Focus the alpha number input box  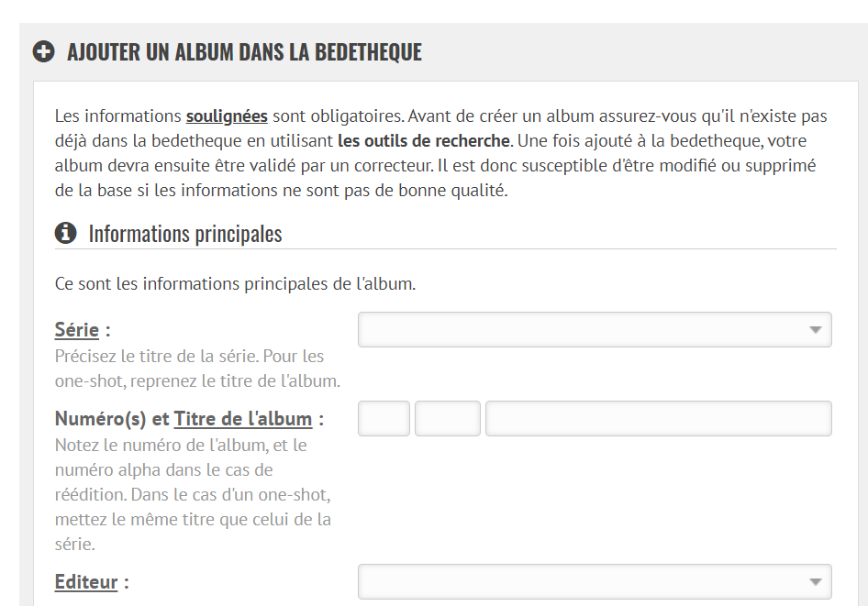click(x=448, y=418)
